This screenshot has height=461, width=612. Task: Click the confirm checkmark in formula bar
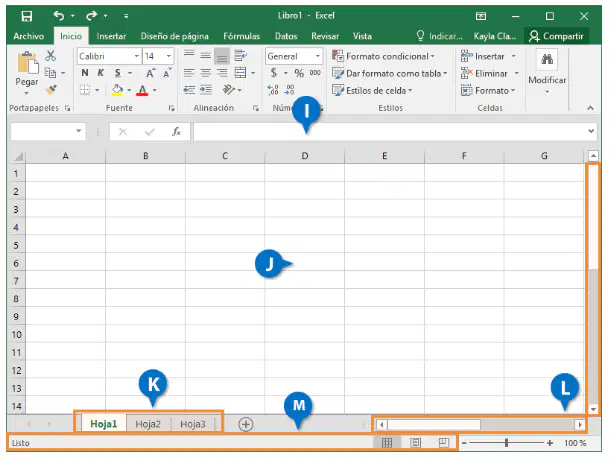pyautogui.click(x=149, y=132)
